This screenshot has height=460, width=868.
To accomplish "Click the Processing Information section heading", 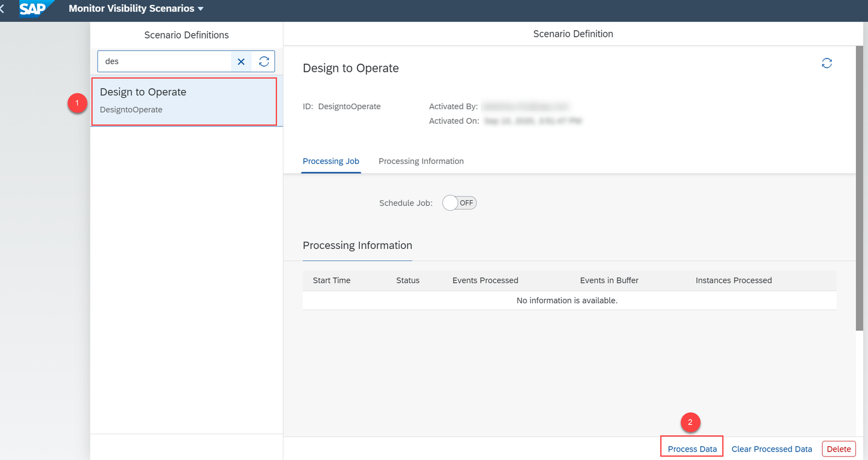I will point(357,245).
